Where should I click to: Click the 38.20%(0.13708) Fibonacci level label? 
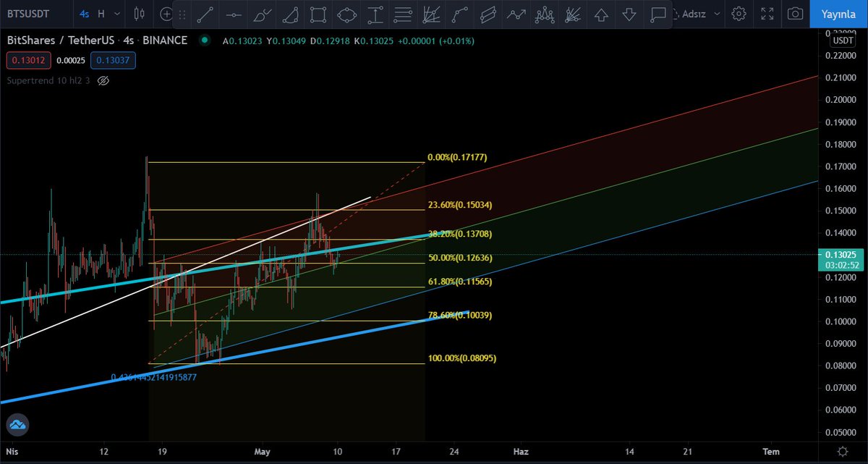tap(460, 234)
